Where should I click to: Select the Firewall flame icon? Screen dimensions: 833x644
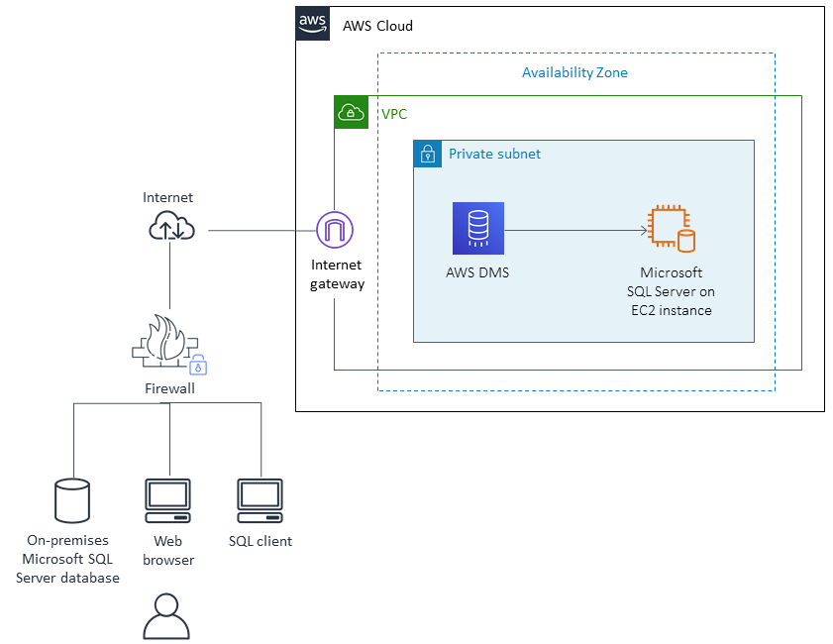coord(163,341)
